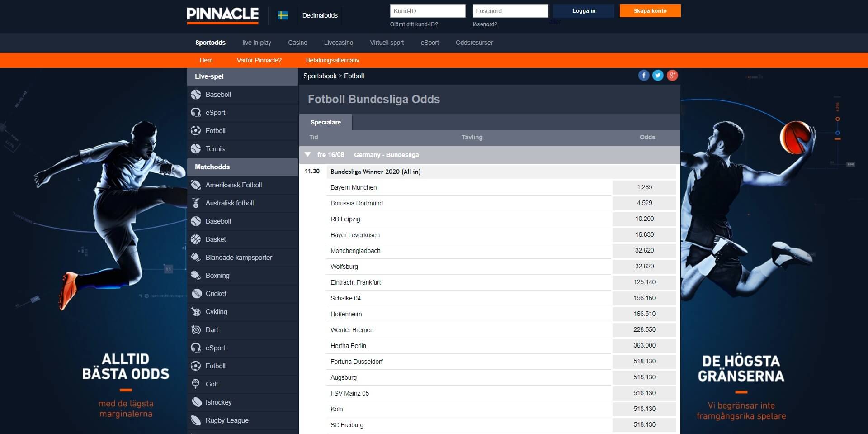Open the Decimalodds format dropdown
Viewport: 868px width, 434px height.
tap(320, 15)
